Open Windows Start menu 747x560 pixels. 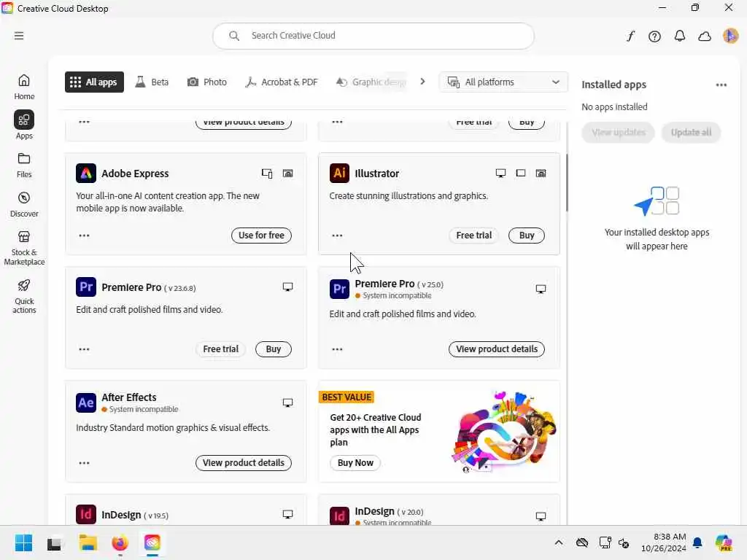pyautogui.click(x=23, y=542)
